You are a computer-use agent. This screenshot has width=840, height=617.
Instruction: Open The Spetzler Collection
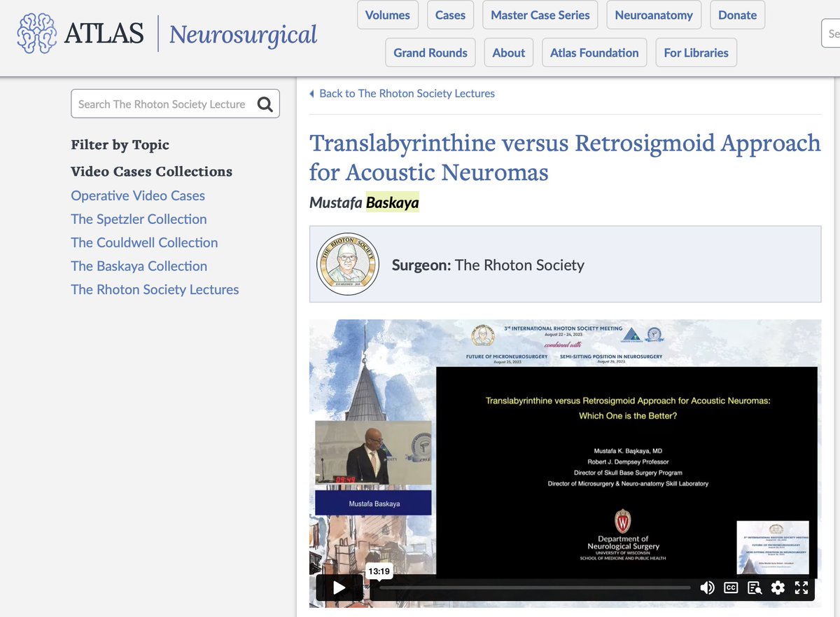(139, 219)
